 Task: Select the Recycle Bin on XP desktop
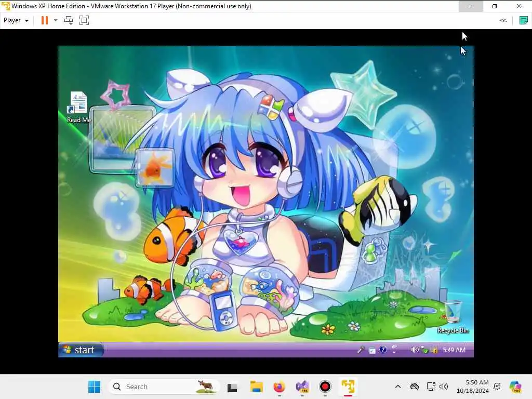[453, 317]
